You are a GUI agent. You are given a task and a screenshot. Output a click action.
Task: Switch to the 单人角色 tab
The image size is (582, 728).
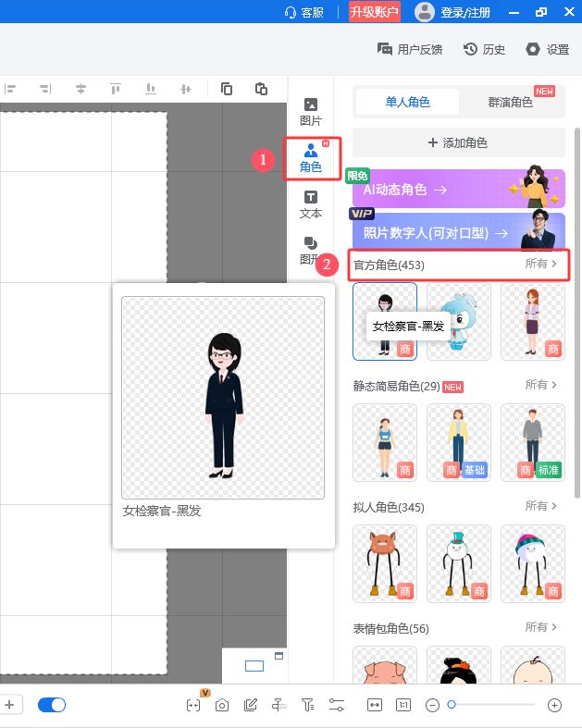click(x=408, y=102)
